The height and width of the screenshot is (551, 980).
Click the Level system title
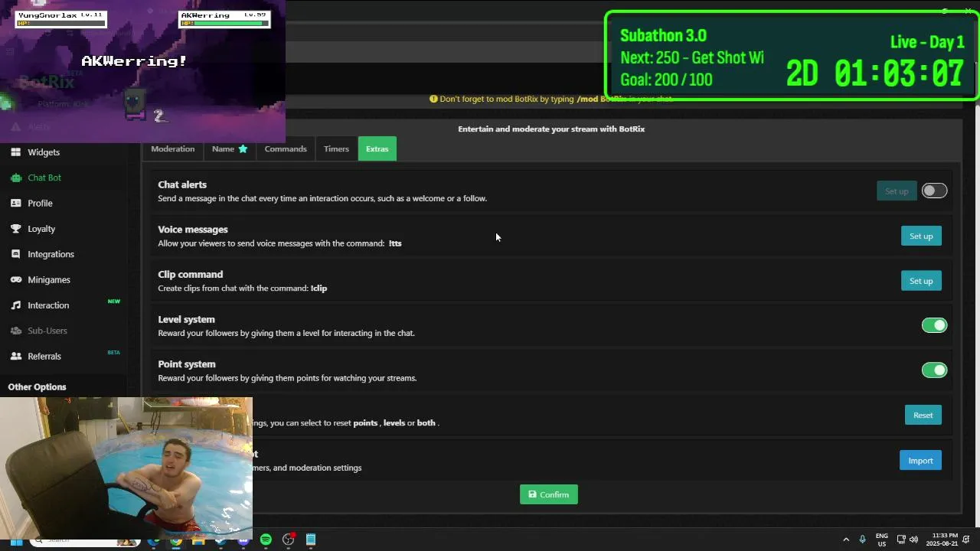186,319
